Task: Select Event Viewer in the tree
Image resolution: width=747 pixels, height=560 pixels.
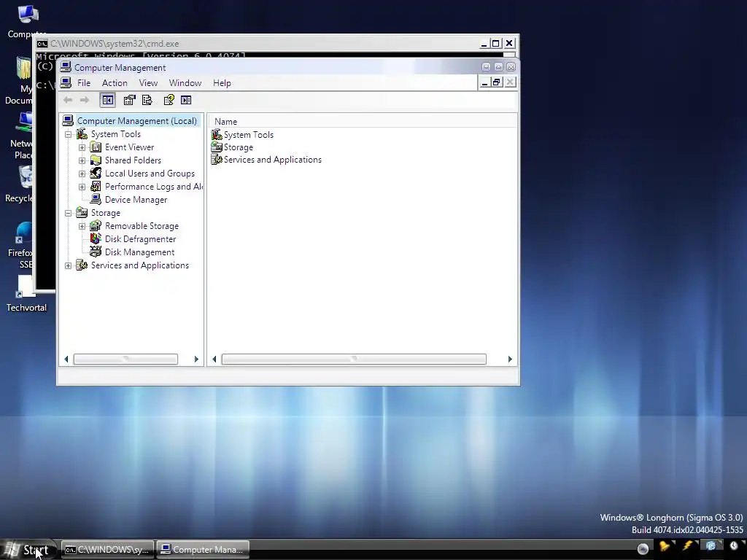Action: pos(130,147)
